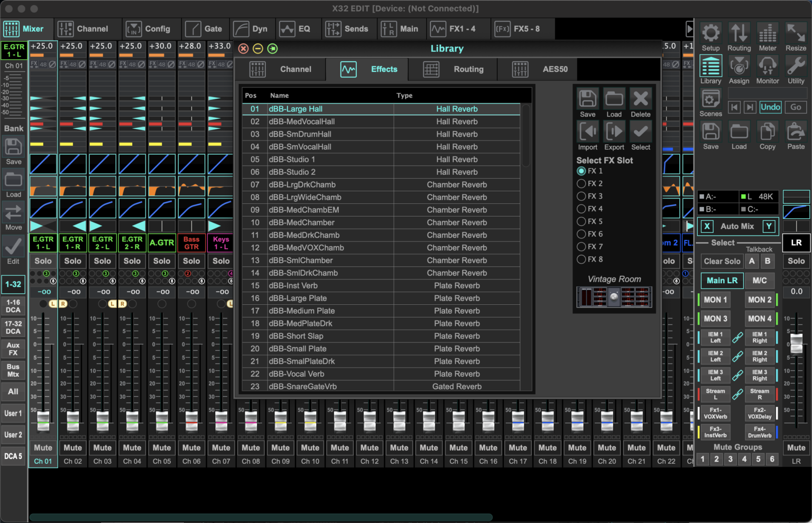Solo the A.GTR channel

pos(162,260)
